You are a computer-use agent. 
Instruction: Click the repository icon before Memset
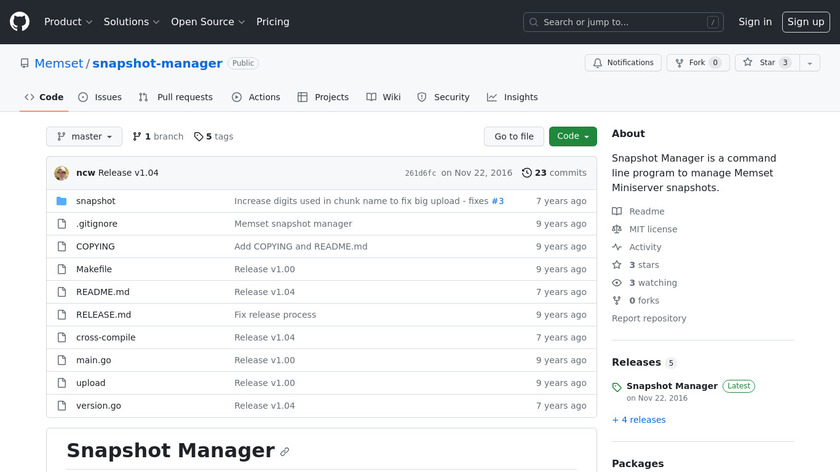[25, 63]
